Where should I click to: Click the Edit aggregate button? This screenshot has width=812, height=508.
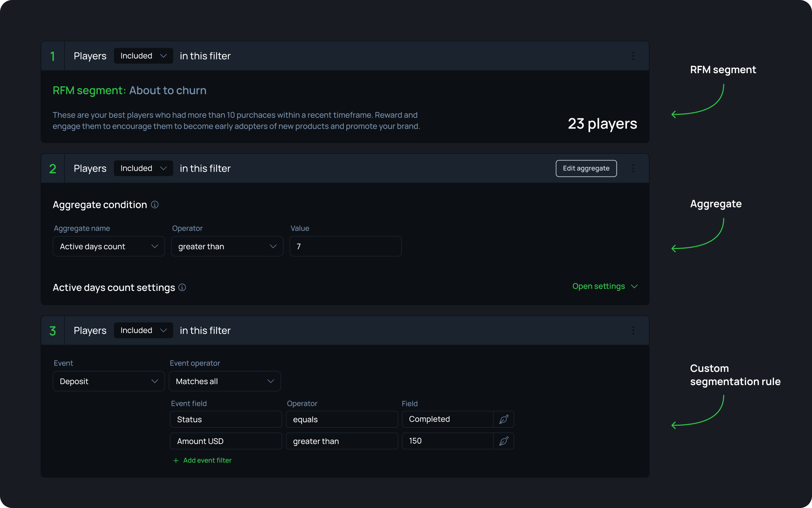click(x=586, y=168)
